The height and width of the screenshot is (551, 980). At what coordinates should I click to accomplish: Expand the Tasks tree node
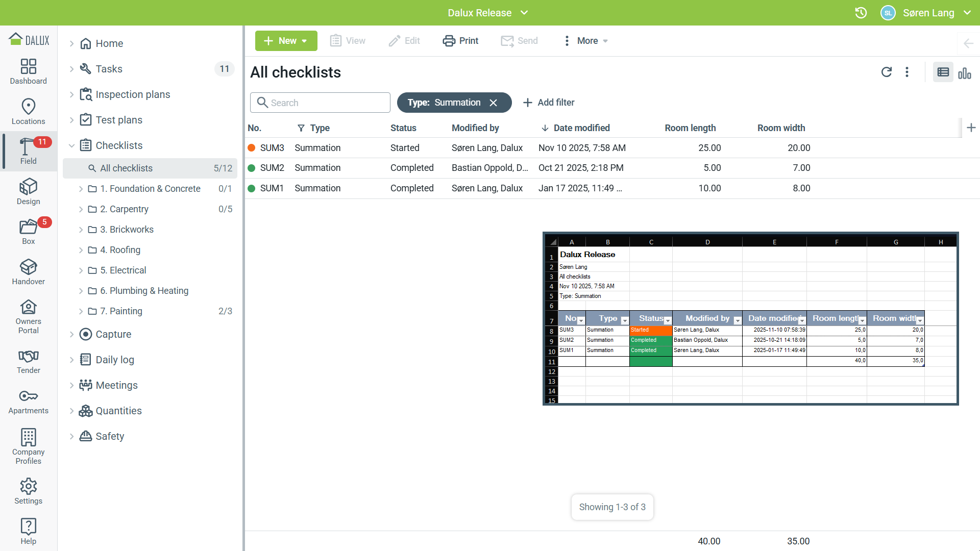click(71, 69)
